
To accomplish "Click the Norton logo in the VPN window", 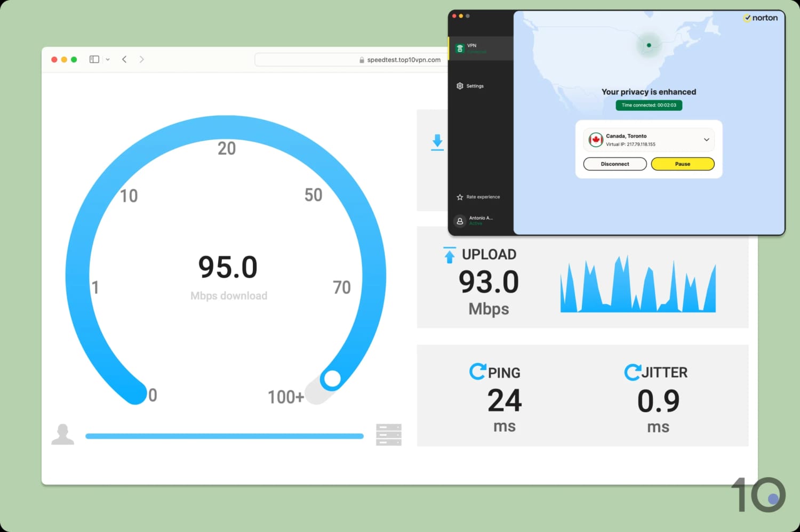I will coord(761,18).
